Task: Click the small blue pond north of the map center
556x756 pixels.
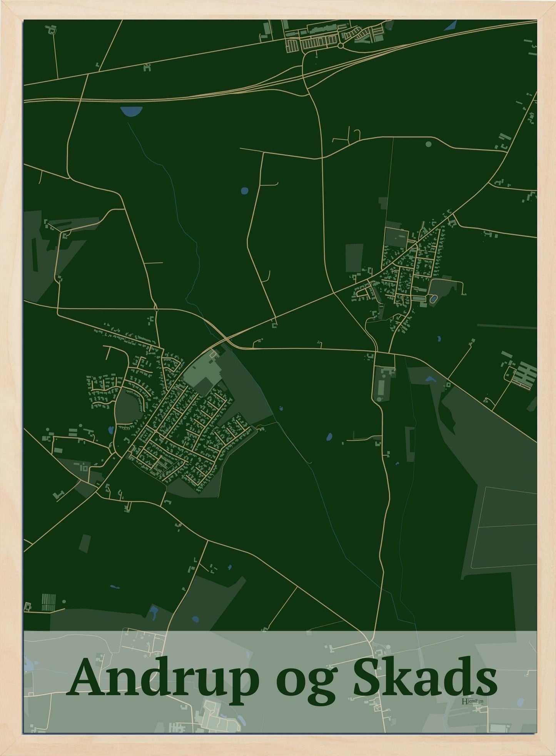Action: coord(244,190)
